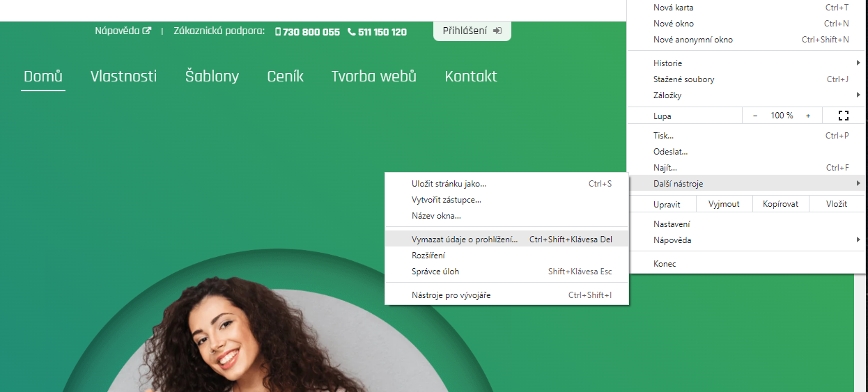Viewport: 868px width, 392px height.
Task: Click the fullscreen icon beside zoom controls
Action: coord(844,116)
